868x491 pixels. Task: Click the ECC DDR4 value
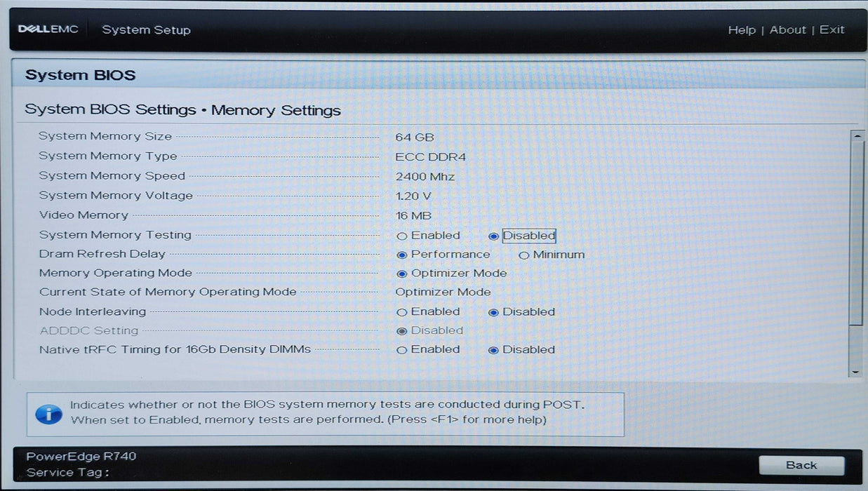pos(431,157)
